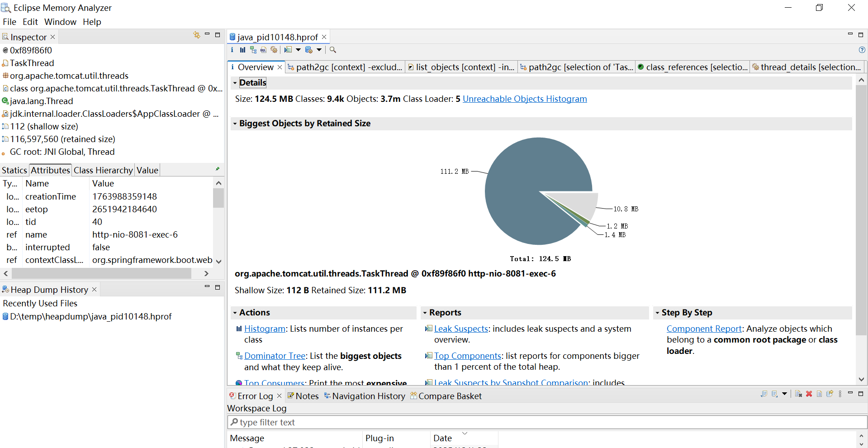Open the Leak Suspects report link
The image size is (868, 448).
pos(461,329)
